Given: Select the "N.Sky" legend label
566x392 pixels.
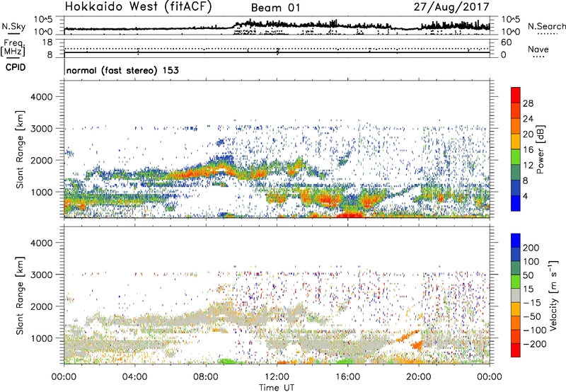Looking at the screenshot, I should pos(13,26).
